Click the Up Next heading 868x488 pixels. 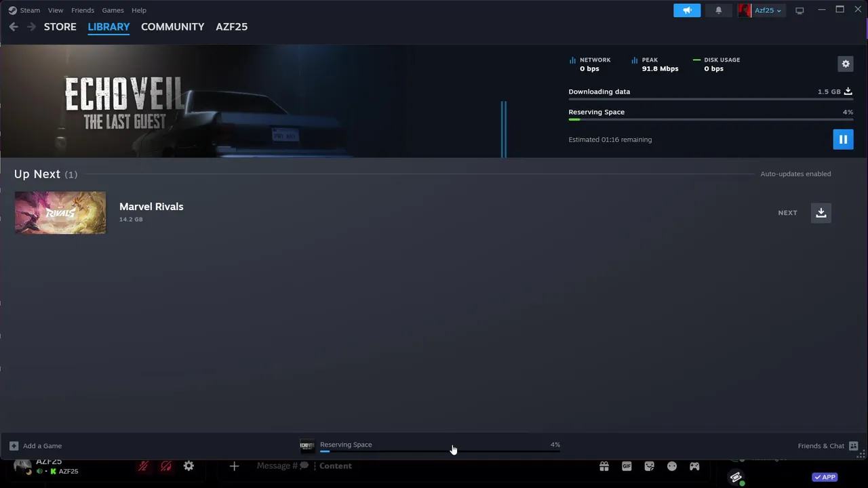click(37, 174)
